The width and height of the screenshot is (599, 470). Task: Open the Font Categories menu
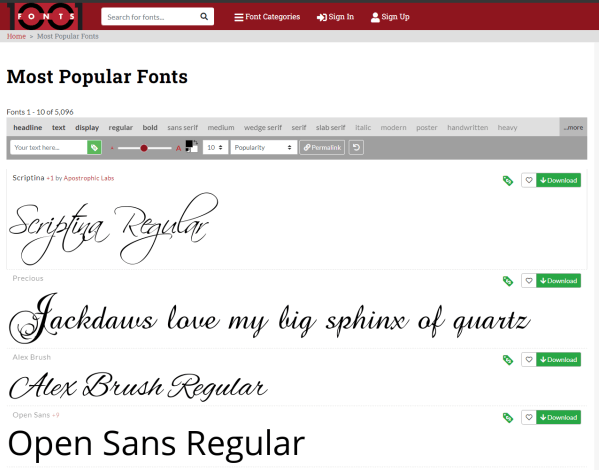tap(267, 17)
